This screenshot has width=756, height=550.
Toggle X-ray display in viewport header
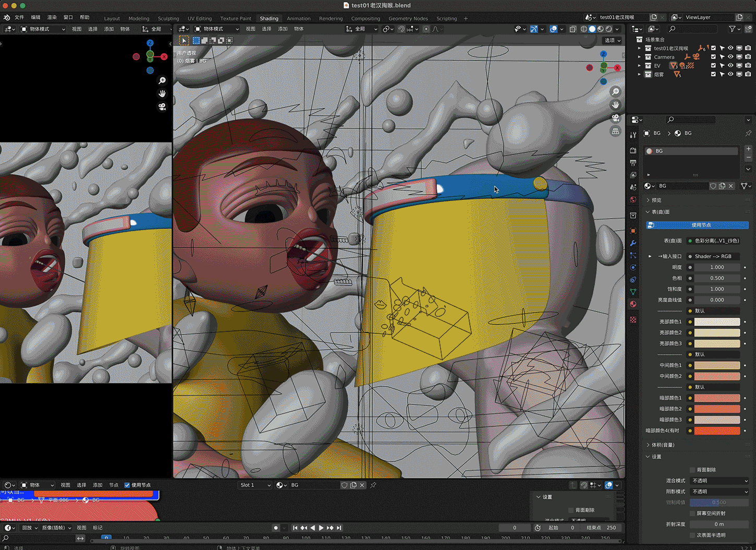click(x=572, y=29)
